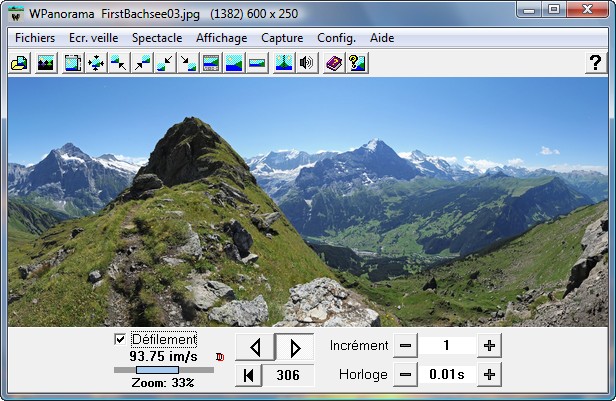Increase the Horloge timer value

coord(490,375)
